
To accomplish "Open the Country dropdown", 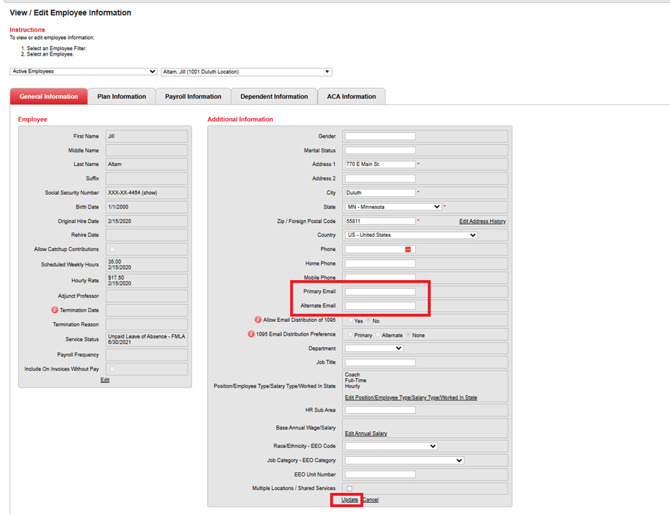I will tap(411, 235).
